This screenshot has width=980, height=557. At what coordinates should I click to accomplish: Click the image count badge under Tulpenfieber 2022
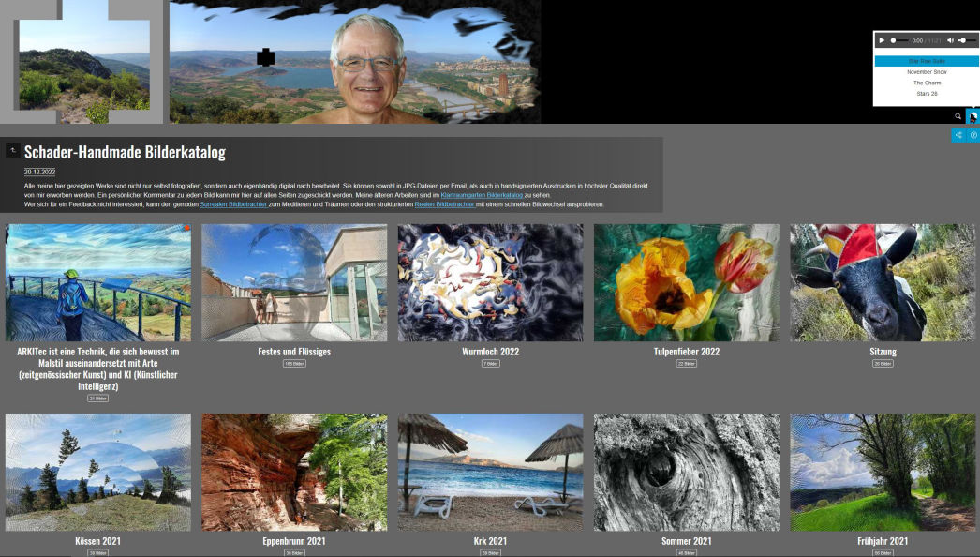(686, 364)
